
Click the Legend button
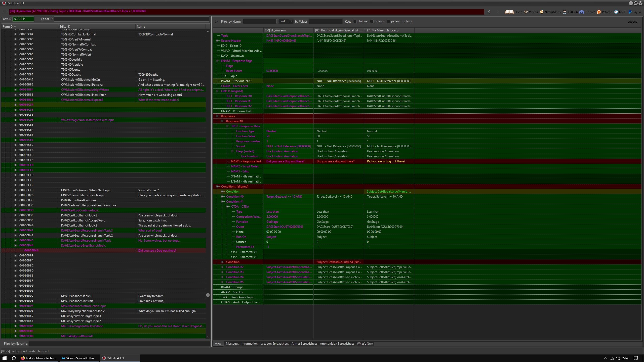tap(632, 22)
